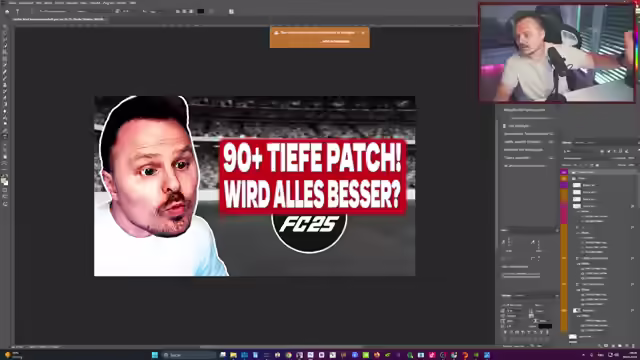Apply Faux Bold in the Character panel
640x360 pixels.
505,333
